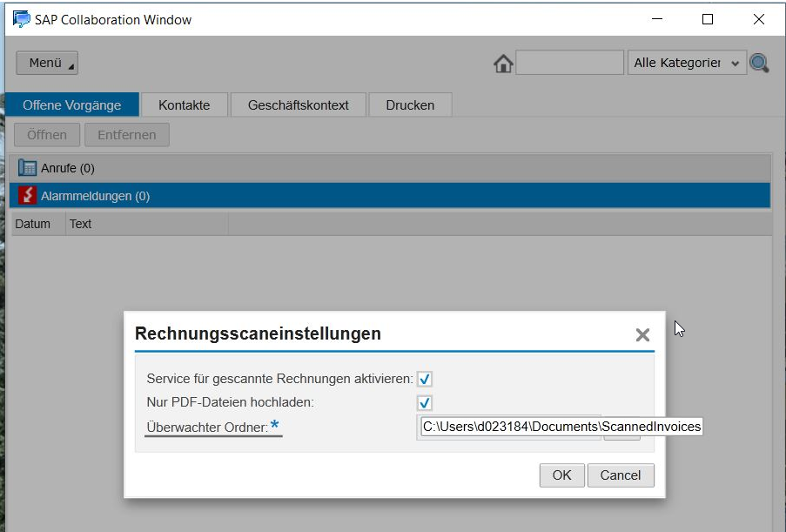Open the Alle Kategorien dropdown
Viewport: 786px width, 532px height.
click(687, 64)
